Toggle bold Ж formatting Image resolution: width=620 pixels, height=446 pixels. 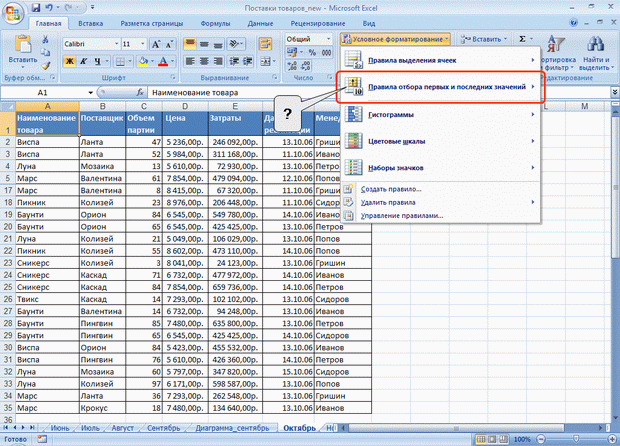[x=70, y=61]
